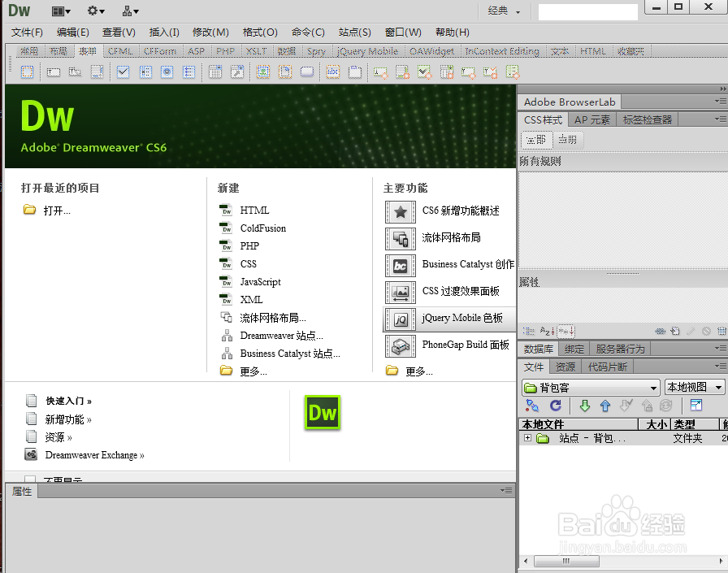
Task: Create a new HTML document
Action: coord(254,211)
